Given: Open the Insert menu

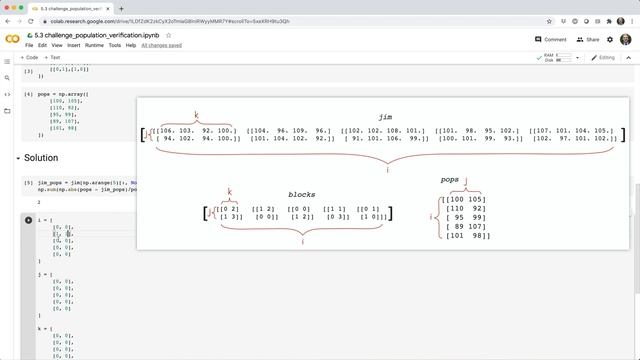Looking at the screenshot, I should (x=73, y=45).
